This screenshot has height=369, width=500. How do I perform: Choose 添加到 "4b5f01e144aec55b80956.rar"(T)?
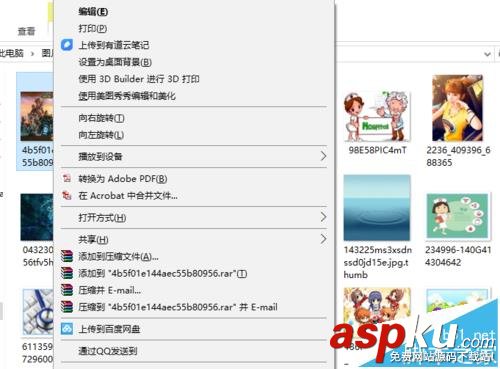(163, 274)
